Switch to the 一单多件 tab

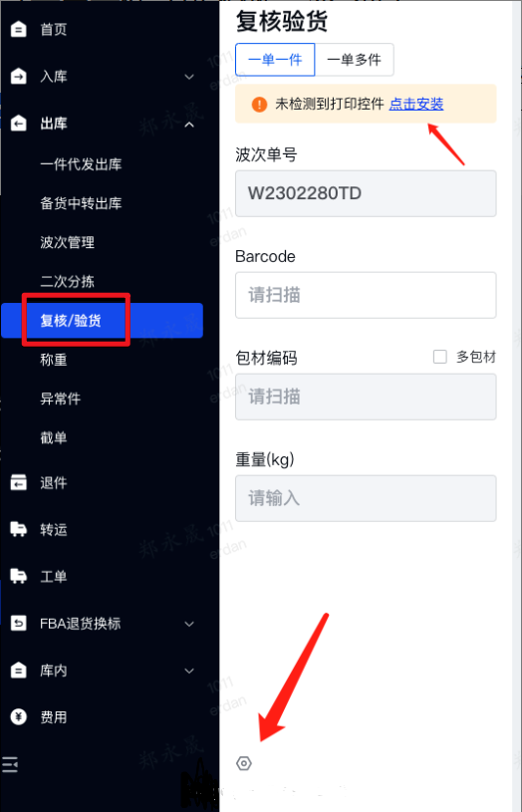(355, 60)
